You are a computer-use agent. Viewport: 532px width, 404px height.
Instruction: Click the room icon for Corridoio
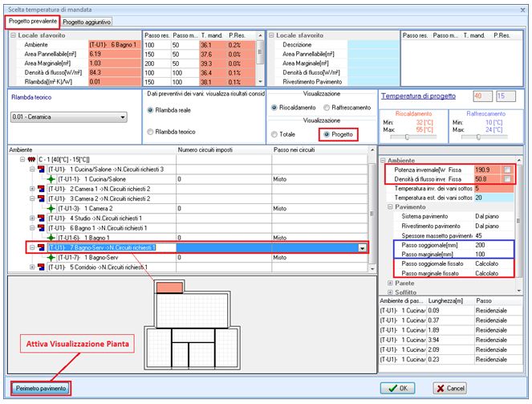pos(39,267)
